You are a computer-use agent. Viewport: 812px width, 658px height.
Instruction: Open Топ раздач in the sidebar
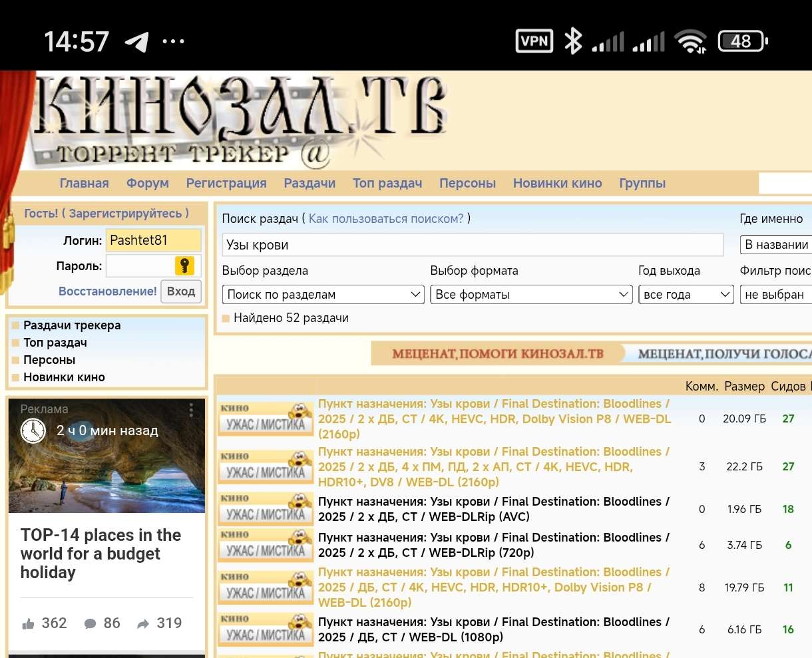[x=55, y=343]
